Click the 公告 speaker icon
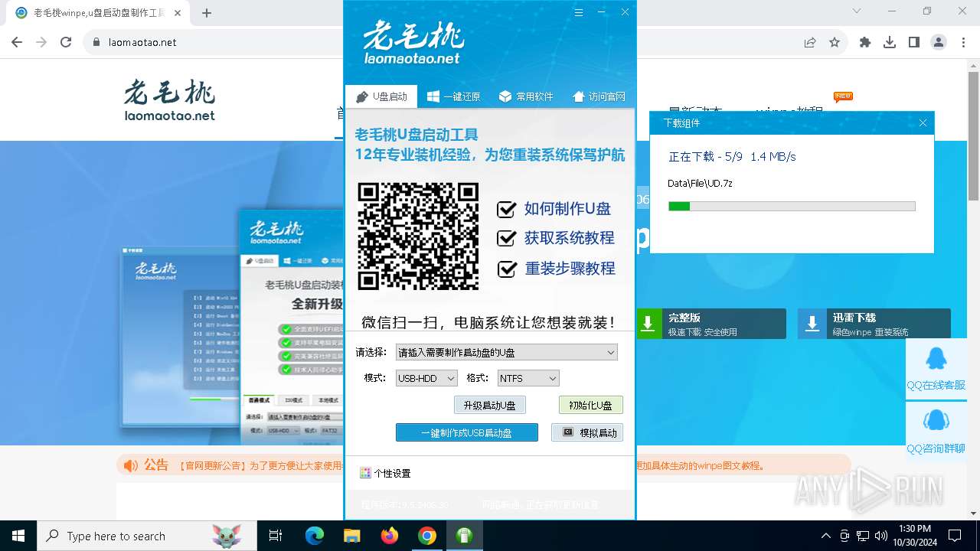Viewport: 980px width, 551px height. point(131,465)
